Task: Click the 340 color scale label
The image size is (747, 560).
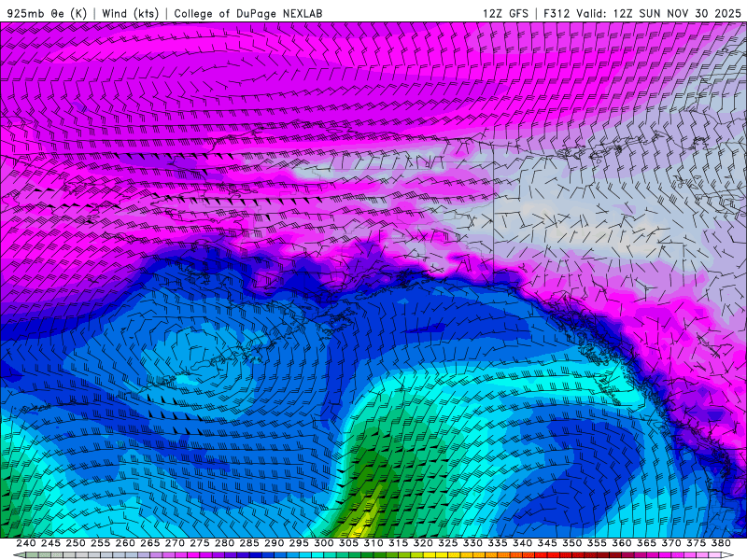Action: [522, 543]
